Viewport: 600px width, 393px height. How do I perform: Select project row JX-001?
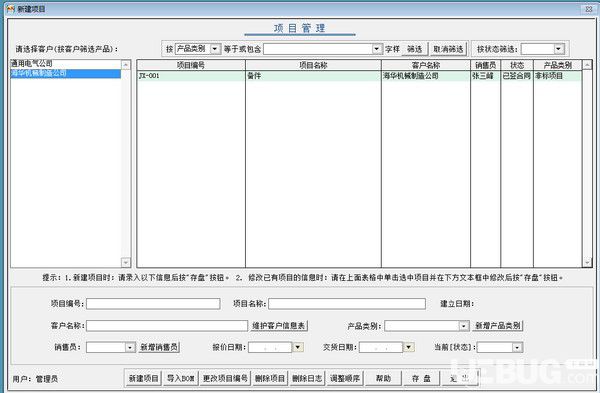click(191, 76)
